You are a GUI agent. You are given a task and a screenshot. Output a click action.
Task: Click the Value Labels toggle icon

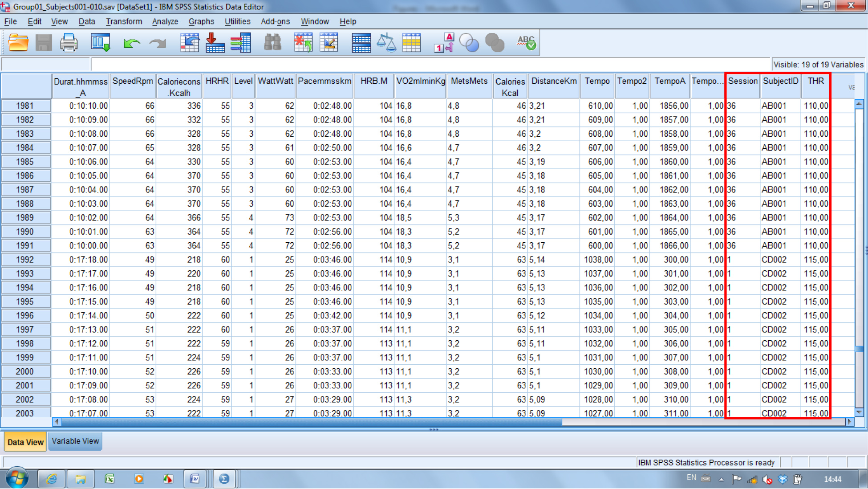point(444,43)
